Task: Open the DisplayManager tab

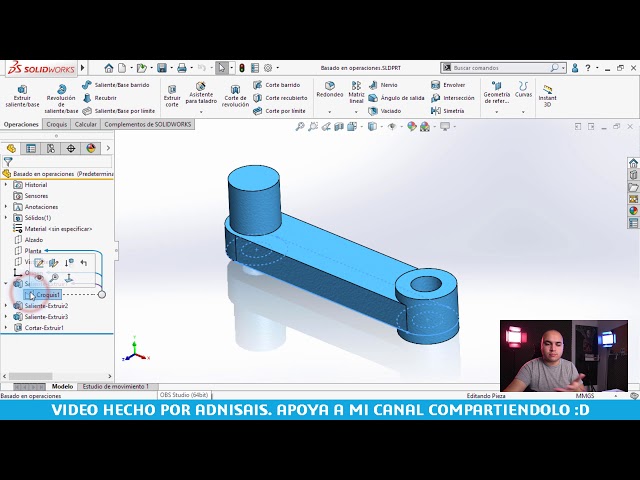Action: point(91,148)
